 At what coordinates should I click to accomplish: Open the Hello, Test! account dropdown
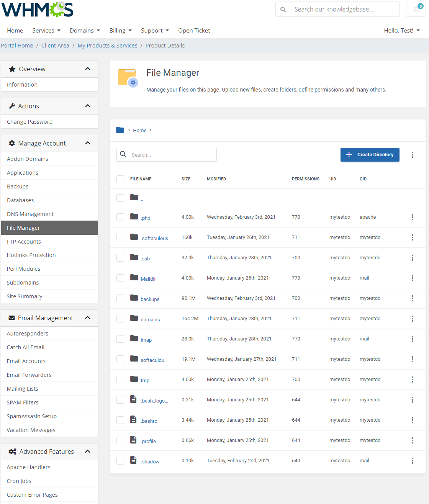[x=402, y=31]
